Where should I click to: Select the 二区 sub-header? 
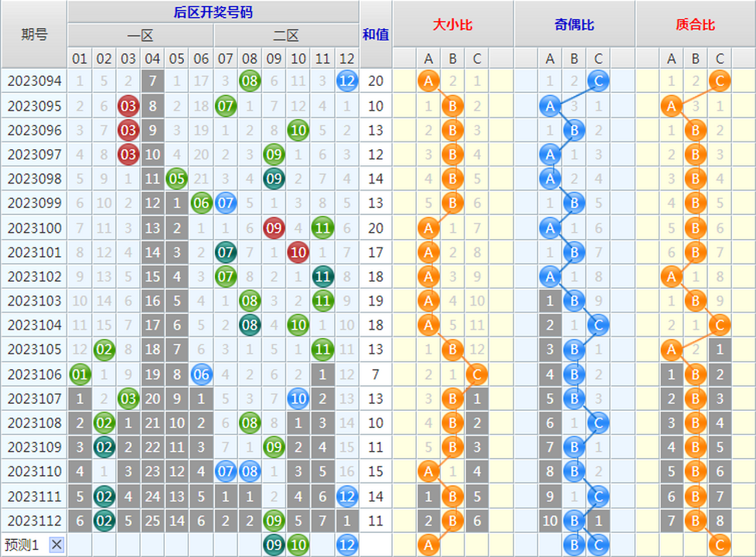[x=286, y=36]
